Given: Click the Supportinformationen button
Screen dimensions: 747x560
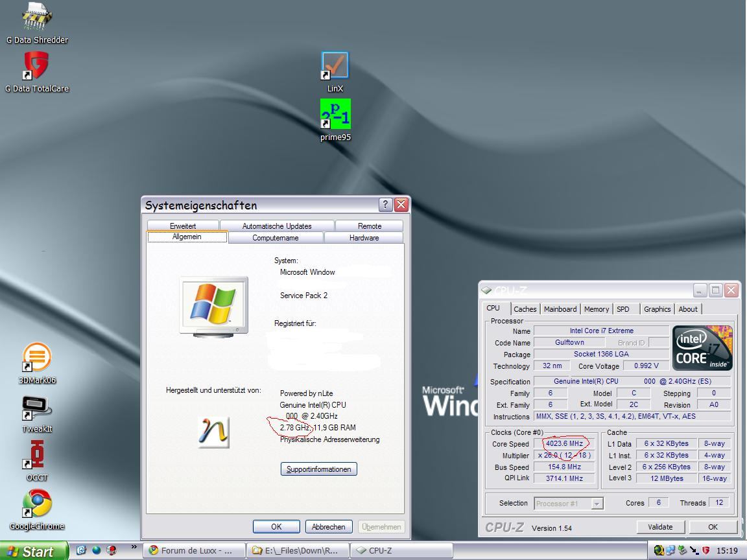Looking at the screenshot, I should 319,469.
